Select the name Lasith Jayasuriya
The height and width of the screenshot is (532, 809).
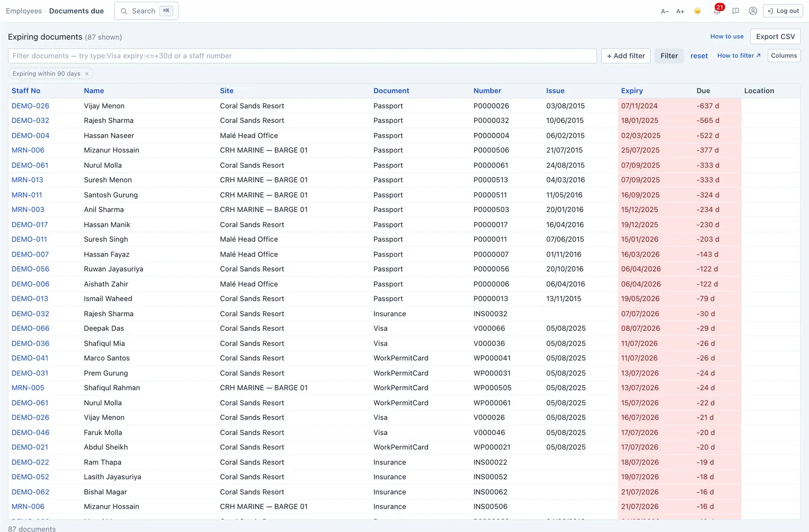coord(112,477)
